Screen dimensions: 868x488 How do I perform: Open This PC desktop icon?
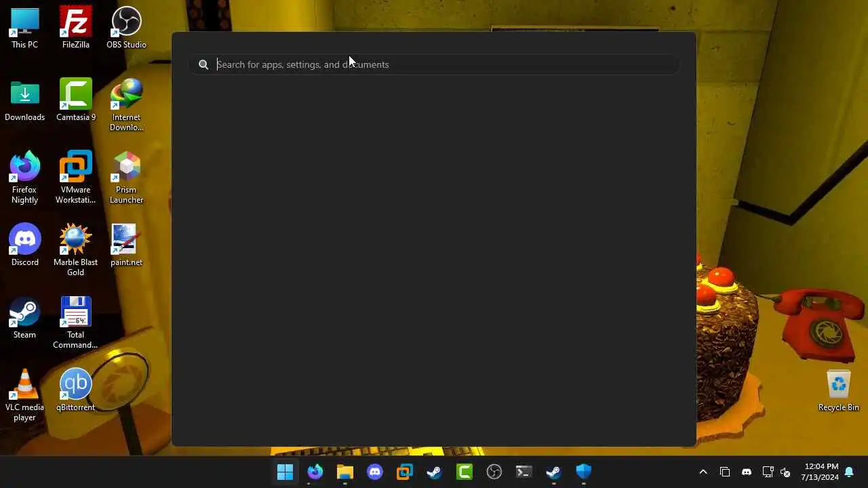[24, 28]
